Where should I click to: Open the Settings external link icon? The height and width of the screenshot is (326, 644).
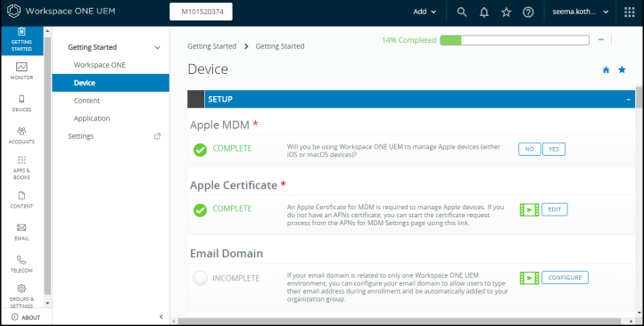pos(157,136)
